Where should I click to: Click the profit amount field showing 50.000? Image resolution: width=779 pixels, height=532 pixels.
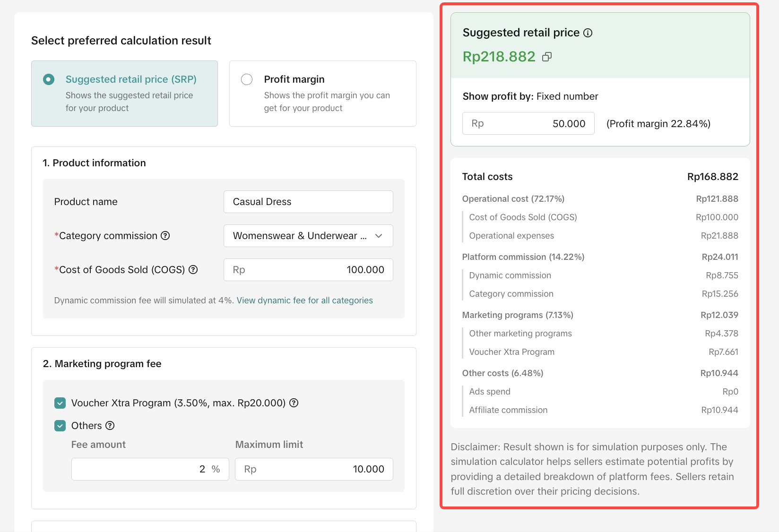pos(528,124)
